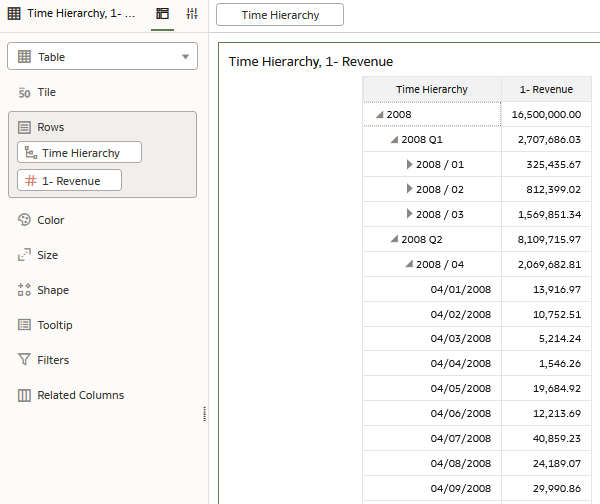The image size is (600, 504).
Task: Click the panel resize handle divider
Action: (x=204, y=414)
